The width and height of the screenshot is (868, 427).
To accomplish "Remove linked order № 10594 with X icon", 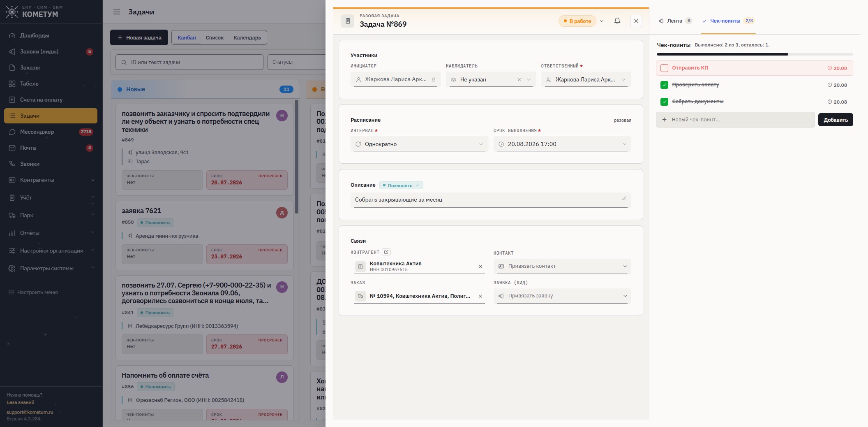I will pos(480,296).
